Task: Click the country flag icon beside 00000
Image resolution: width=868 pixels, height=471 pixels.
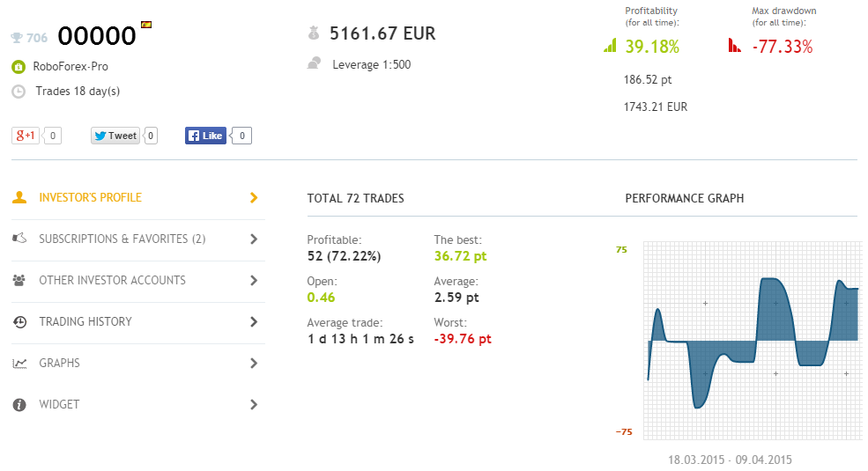Action: [x=146, y=25]
